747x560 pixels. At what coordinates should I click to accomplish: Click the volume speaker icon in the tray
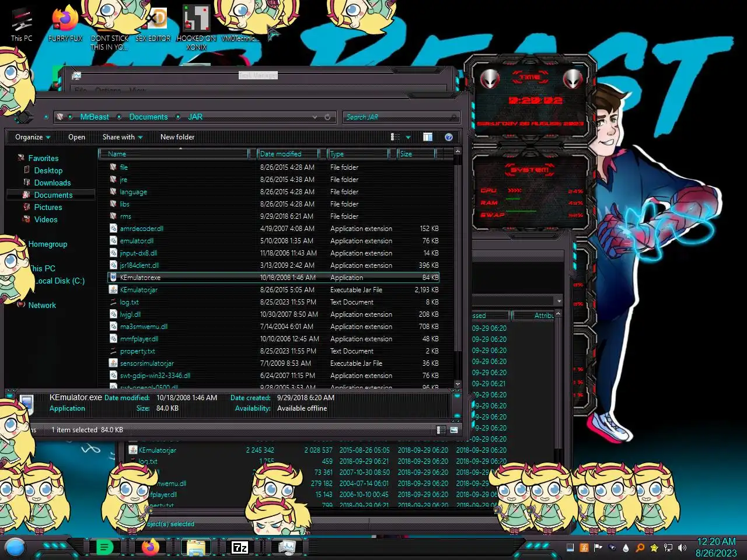tap(682, 548)
